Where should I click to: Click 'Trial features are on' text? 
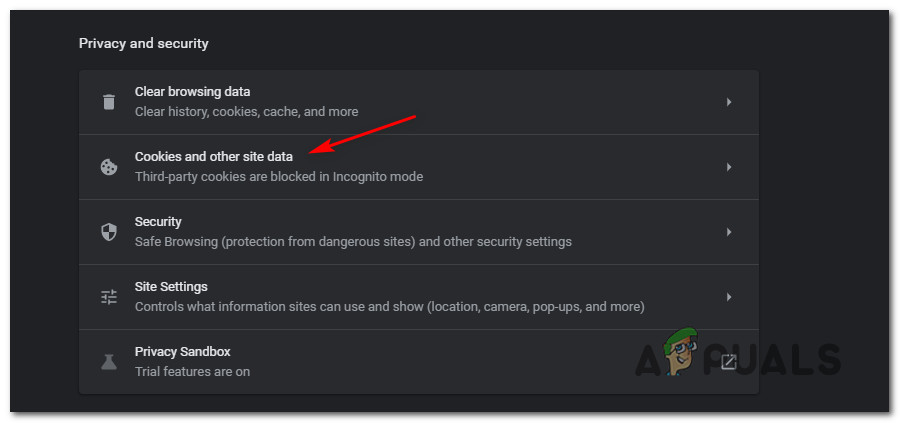[192, 372]
